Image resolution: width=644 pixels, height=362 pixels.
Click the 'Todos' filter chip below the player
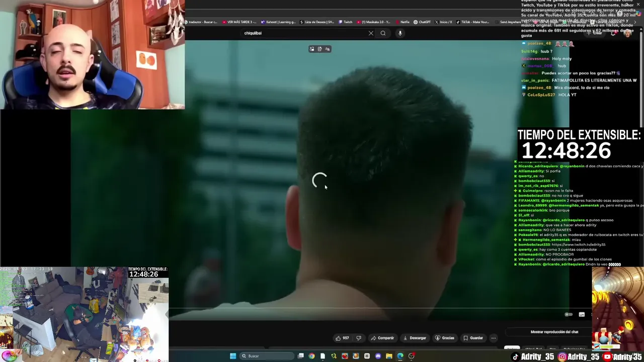coord(512,348)
